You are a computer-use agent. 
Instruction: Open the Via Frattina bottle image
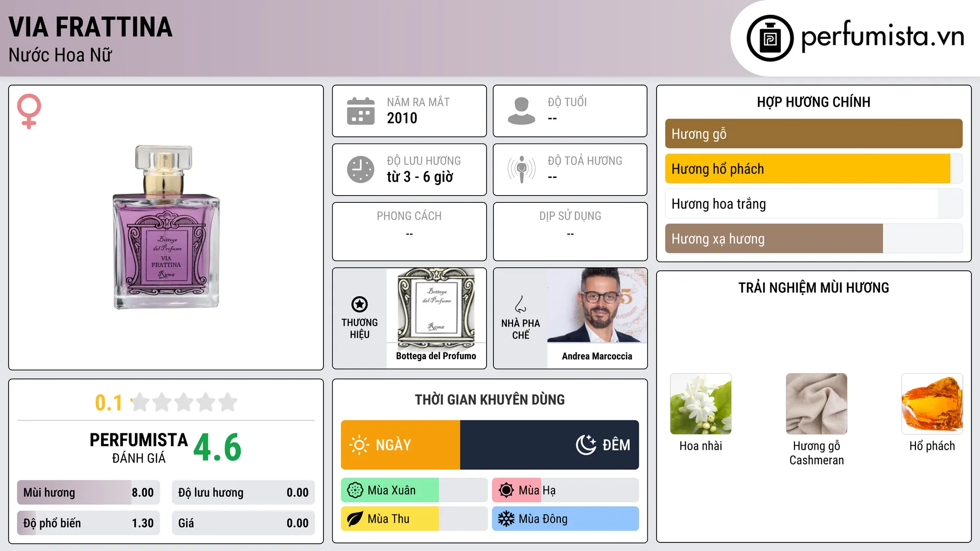[x=166, y=227]
